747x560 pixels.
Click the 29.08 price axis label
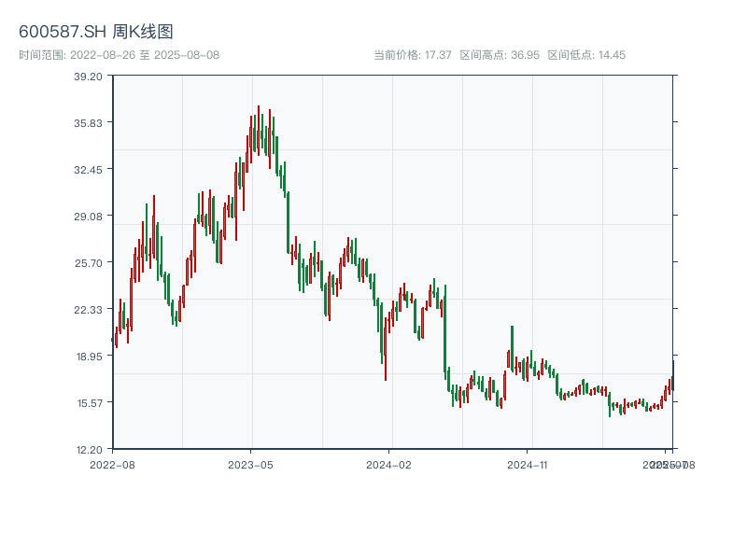88,217
